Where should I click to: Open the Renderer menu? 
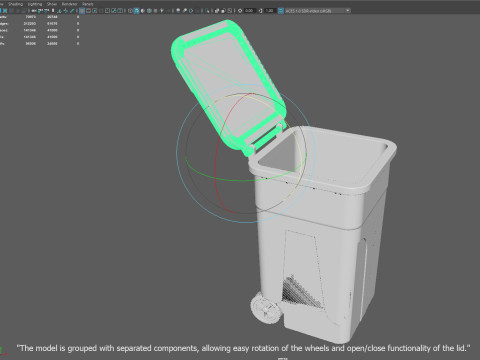pos(69,4)
